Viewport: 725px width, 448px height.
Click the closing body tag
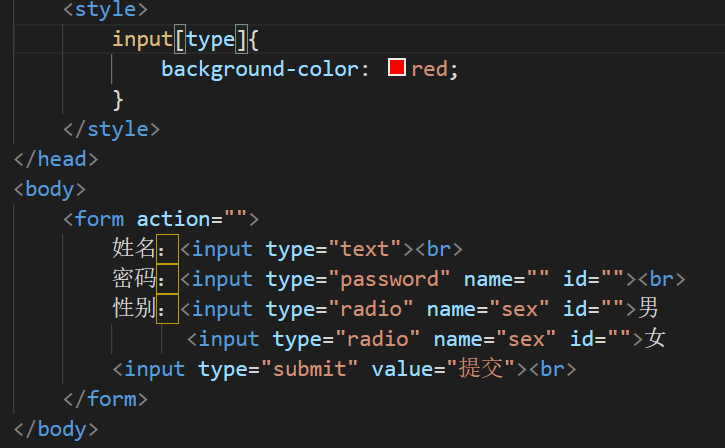click(x=56, y=430)
